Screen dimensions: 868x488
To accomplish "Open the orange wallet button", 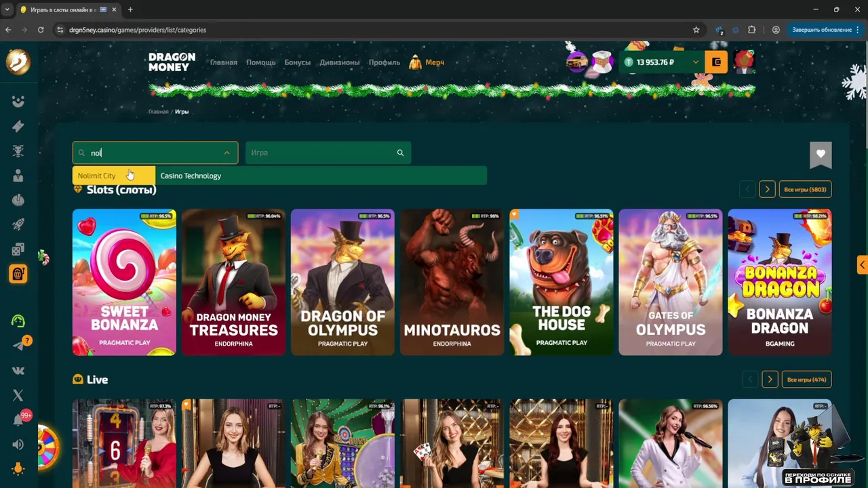I will (x=716, y=62).
